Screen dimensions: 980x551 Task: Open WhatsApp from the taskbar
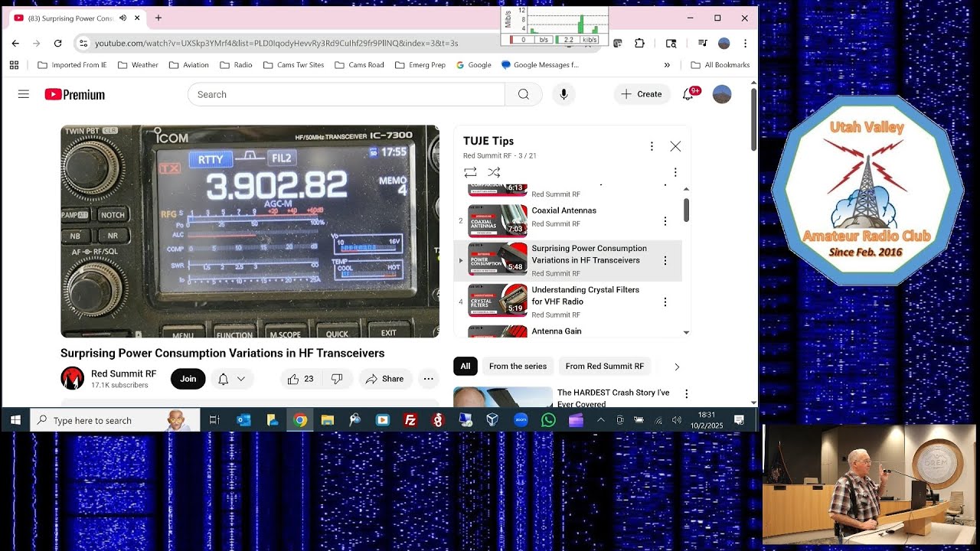pyautogui.click(x=548, y=420)
